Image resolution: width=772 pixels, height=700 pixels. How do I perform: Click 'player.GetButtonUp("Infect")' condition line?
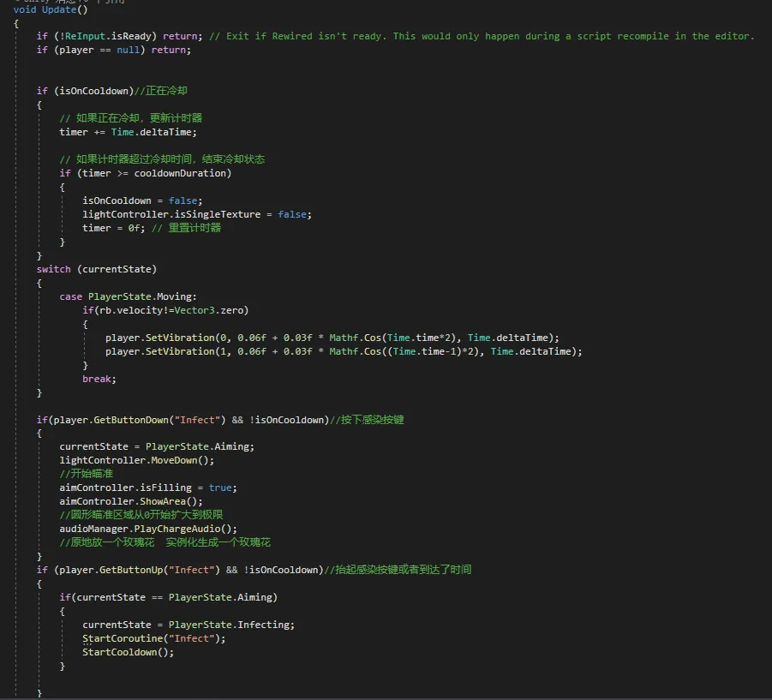(180, 570)
